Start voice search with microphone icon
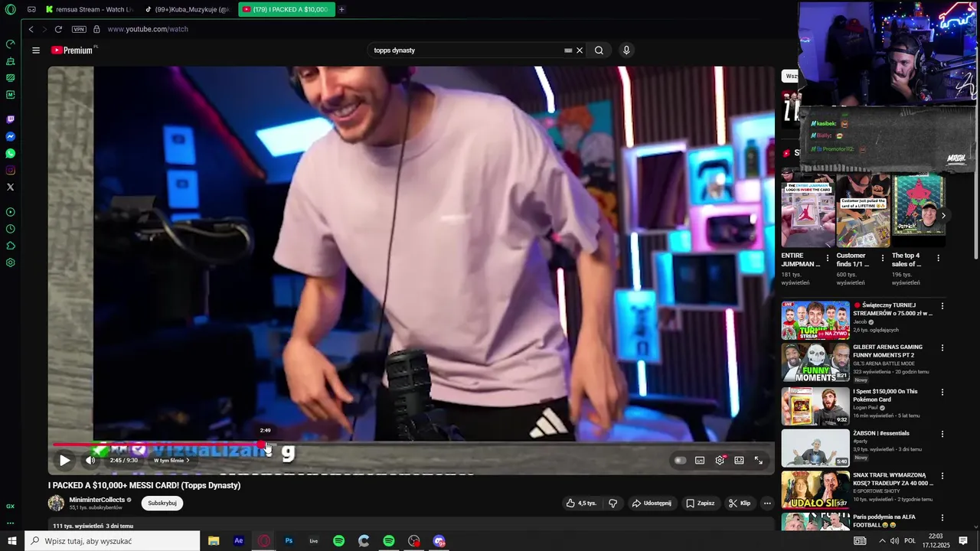The width and height of the screenshot is (980, 551). (x=626, y=51)
